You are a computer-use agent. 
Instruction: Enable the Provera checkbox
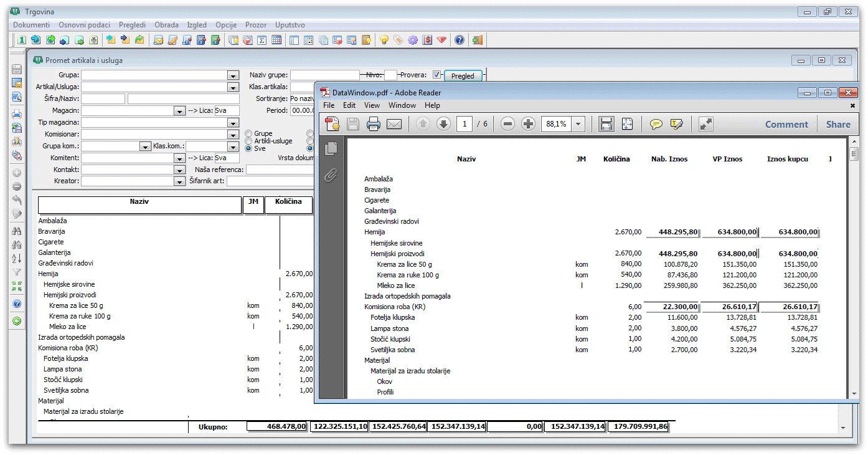[x=437, y=75]
